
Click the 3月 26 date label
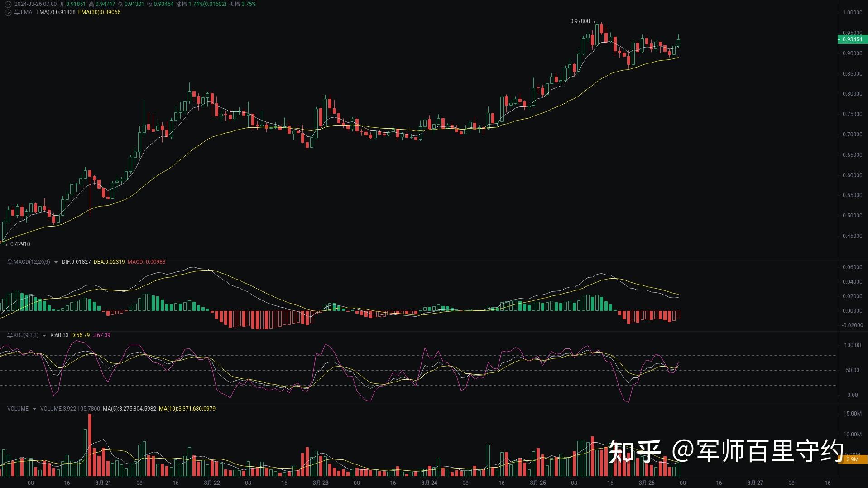click(x=647, y=483)
